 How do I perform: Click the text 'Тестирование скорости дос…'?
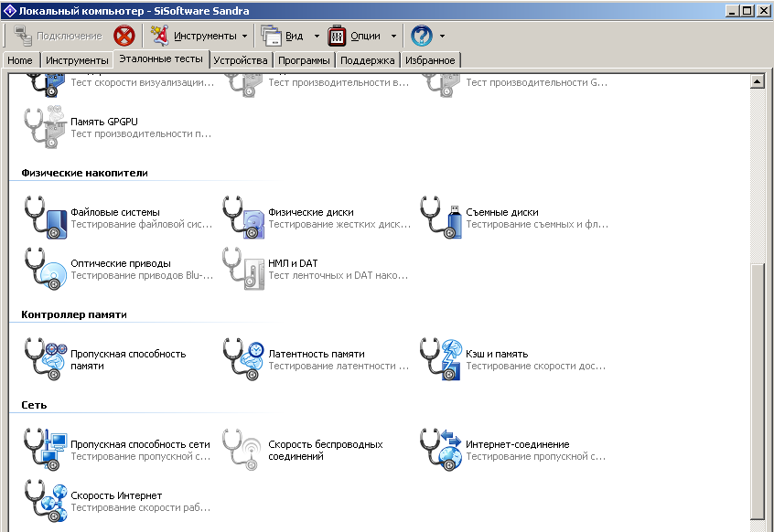[535, 366]
